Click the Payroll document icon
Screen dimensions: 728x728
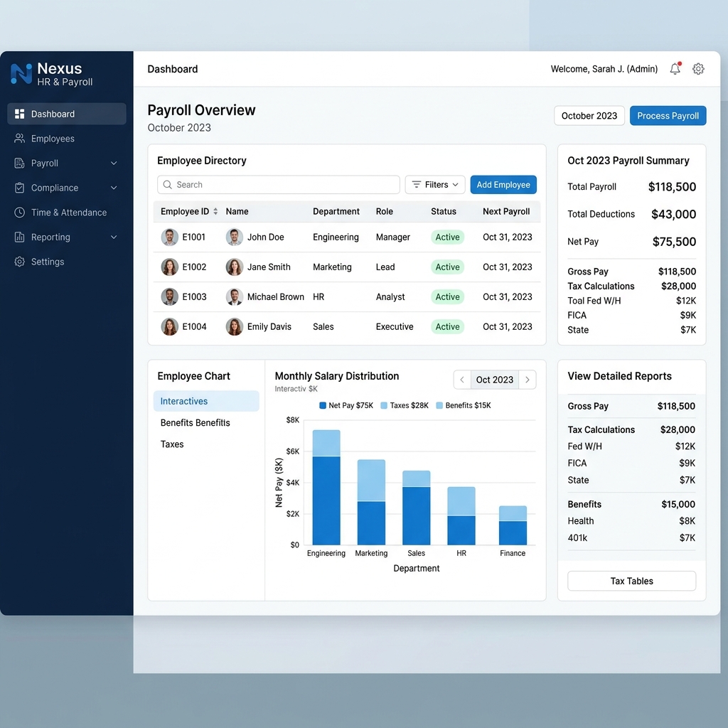coord(19,163)
